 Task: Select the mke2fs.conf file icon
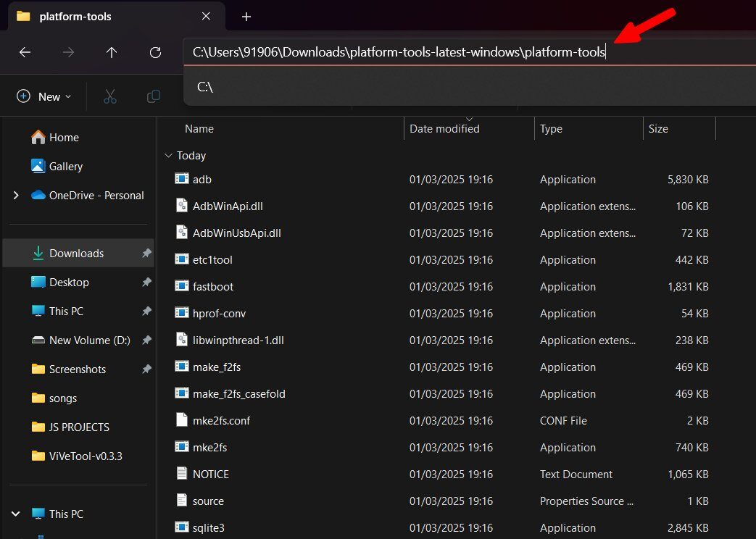181,420
